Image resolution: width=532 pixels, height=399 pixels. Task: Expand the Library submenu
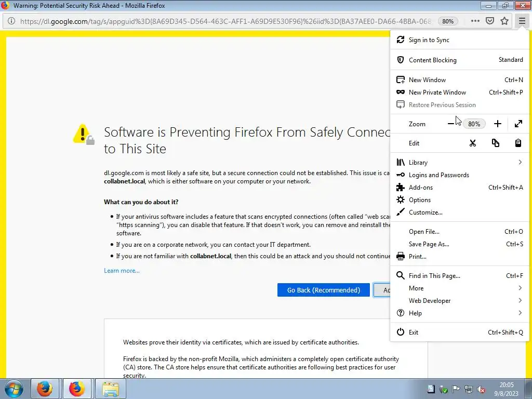coord(460,163)
